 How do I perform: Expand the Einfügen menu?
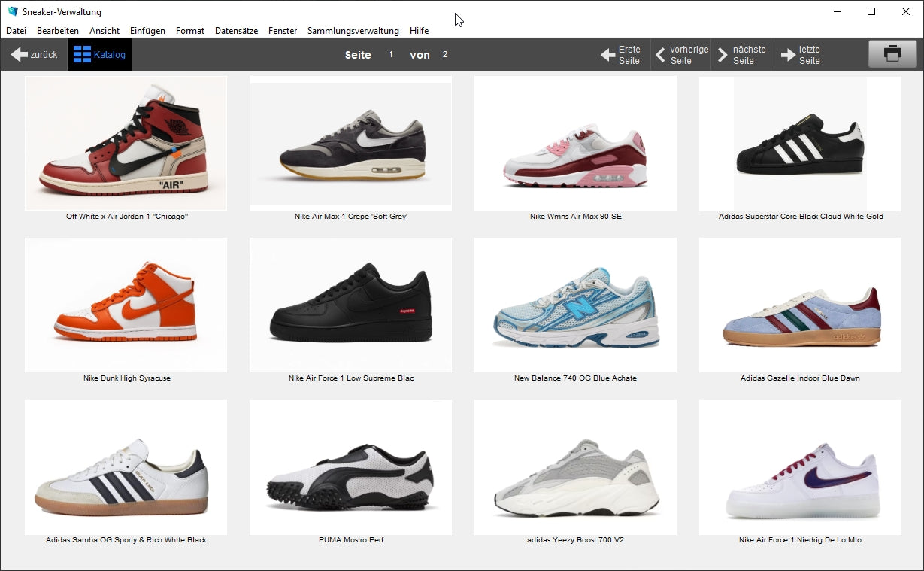coord(147,31)
